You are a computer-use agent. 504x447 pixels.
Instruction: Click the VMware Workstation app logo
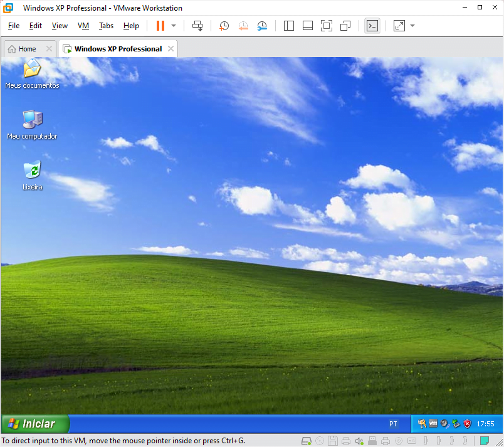pos(8,8)
